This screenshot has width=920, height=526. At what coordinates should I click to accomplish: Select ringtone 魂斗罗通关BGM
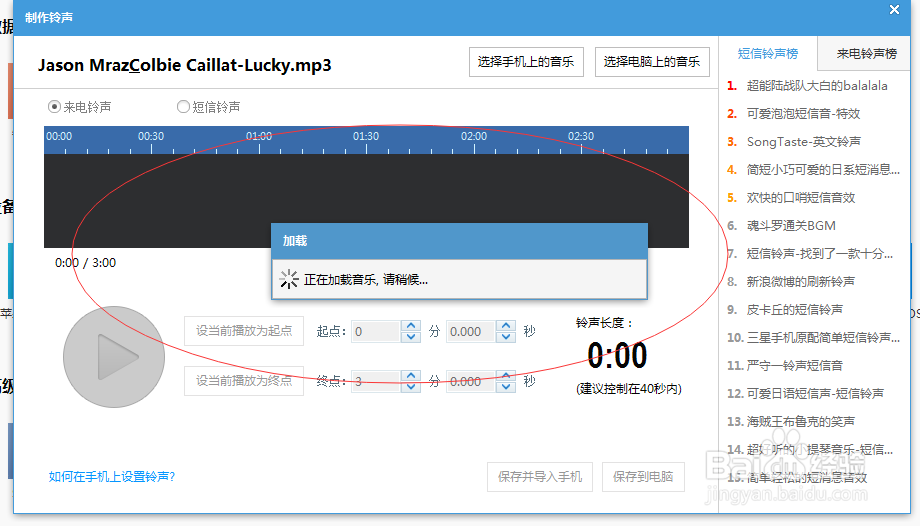click(x=791, y=225)
